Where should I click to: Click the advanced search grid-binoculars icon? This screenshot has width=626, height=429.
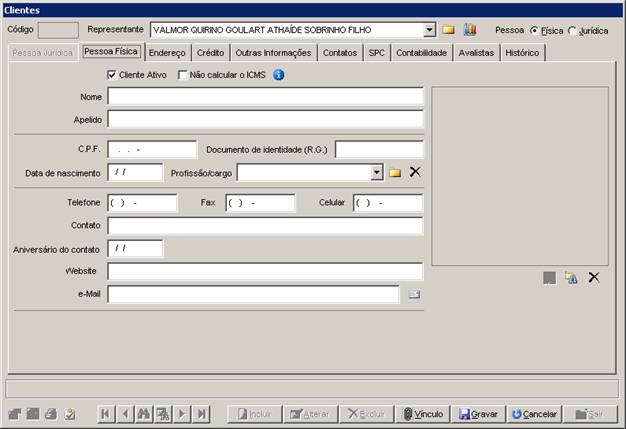point(163,414)
